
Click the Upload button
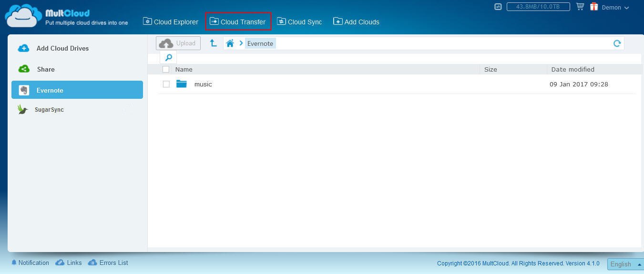pyautogui.click(x=178, y=43)
